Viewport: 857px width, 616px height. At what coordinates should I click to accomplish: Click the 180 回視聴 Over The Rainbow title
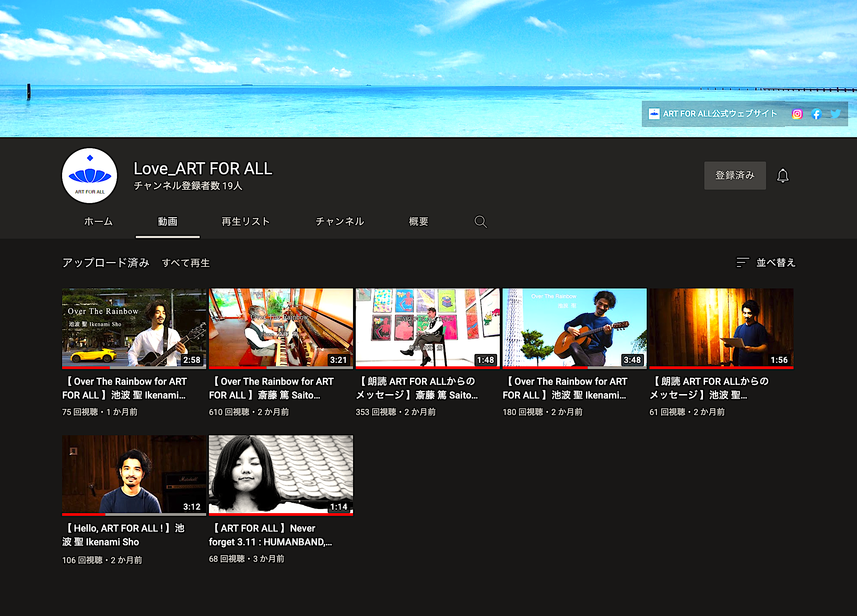click(x=565, y=388)
